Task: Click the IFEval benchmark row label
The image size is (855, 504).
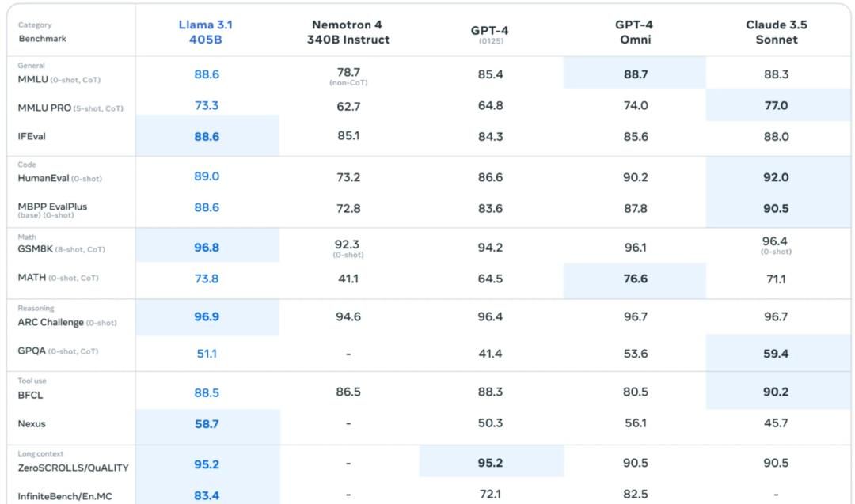Action: tap(32, 136)
